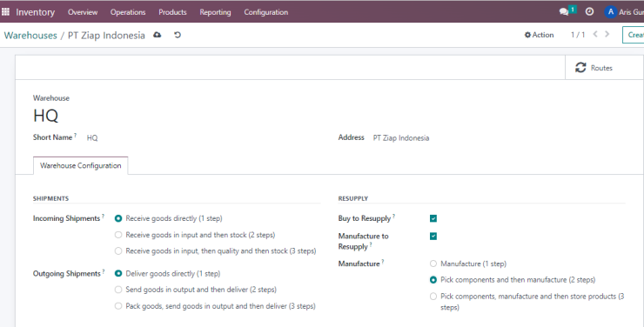Select Receive goods with quality (3 steps)
Viewport: 644px width, 327px height.
coord(118,251)
